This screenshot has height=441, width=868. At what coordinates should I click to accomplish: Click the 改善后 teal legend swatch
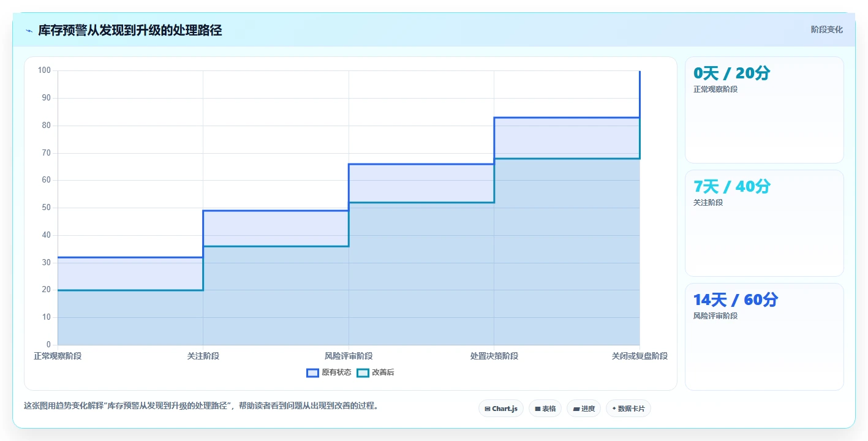(363, 372)
